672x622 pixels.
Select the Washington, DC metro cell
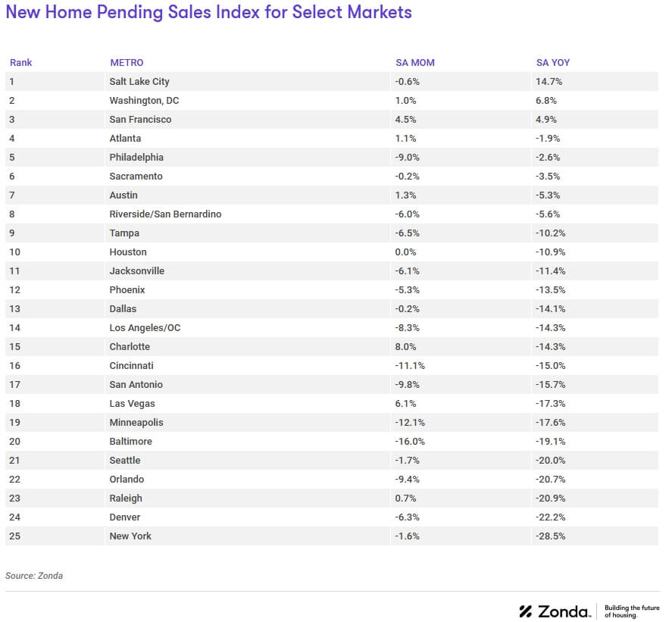coord(144,101)
